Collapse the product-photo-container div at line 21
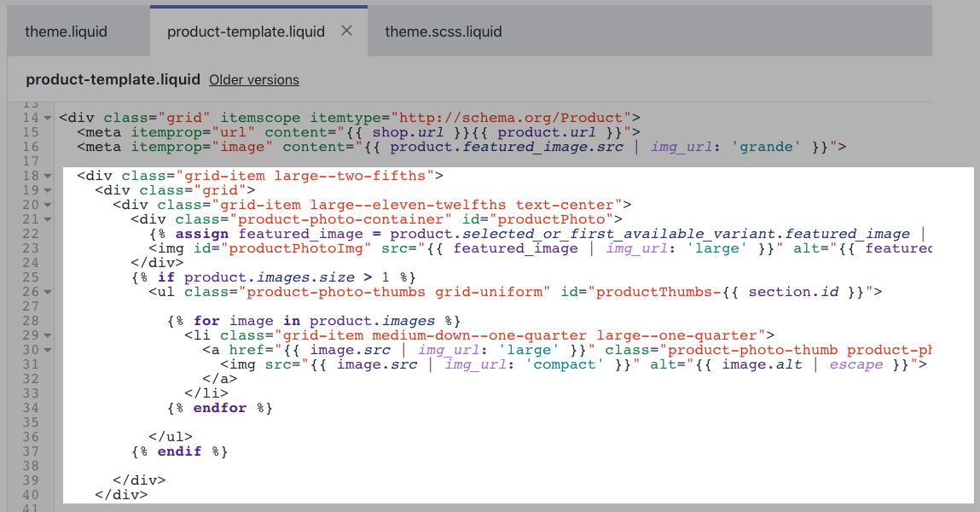 click(x=47, y=219)
